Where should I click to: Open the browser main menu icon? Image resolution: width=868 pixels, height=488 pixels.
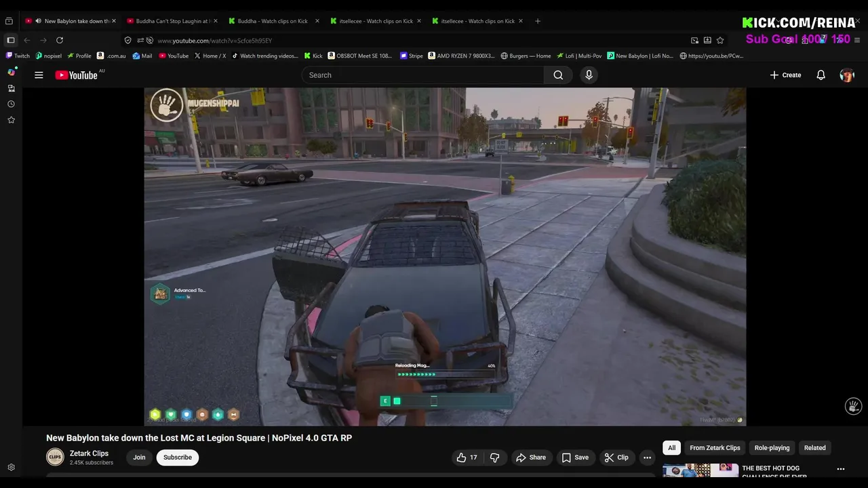tap(857, 41)
